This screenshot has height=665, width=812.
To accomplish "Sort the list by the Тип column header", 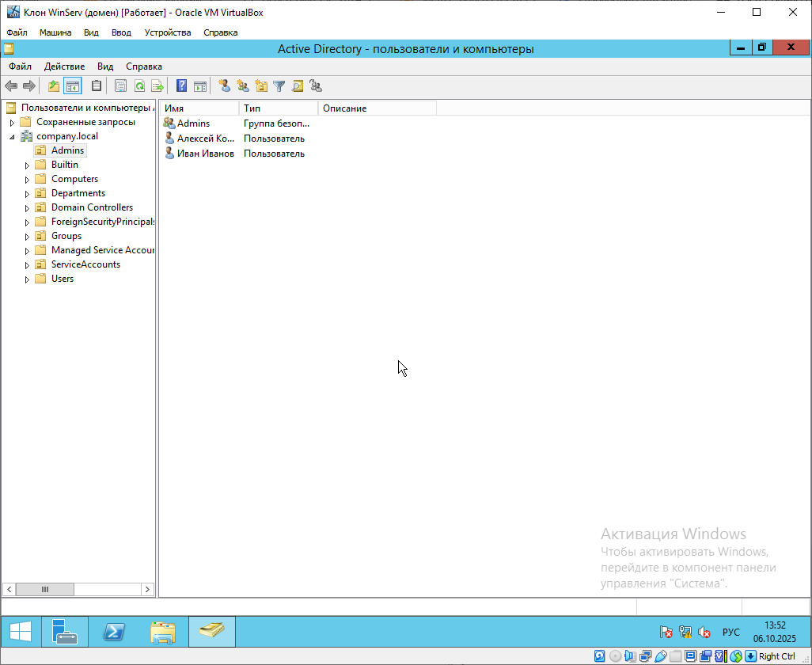I will click(x=279, y=108).
